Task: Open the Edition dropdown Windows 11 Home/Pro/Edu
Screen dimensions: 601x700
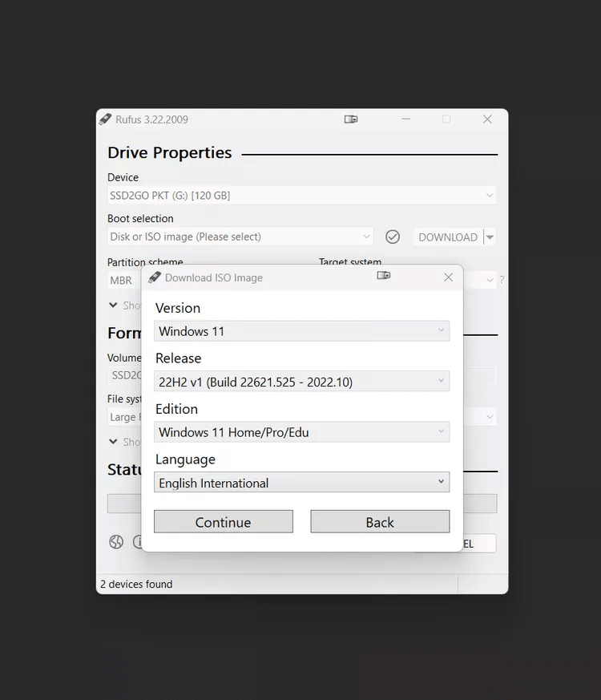Action: tap(301, 431)
